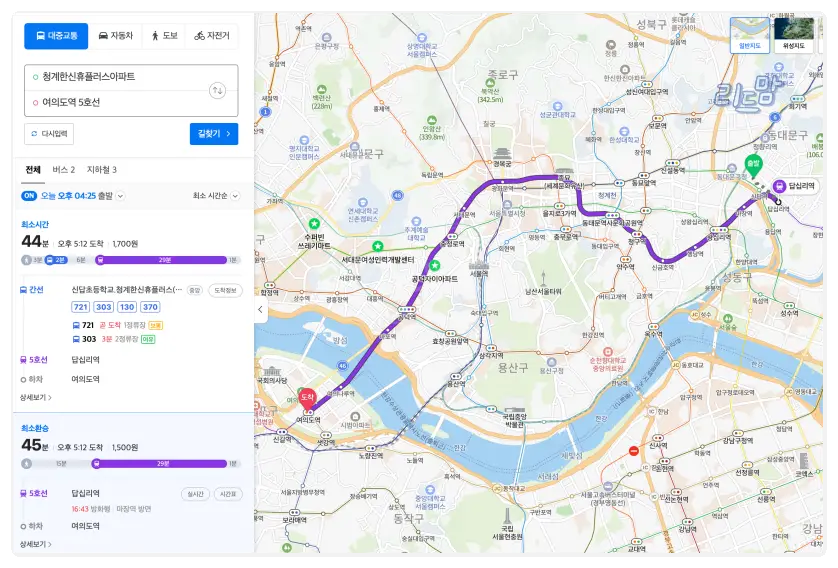Swap origin and destination with arrows icon
Screen dimensions: 838x568
pos(218,90)
